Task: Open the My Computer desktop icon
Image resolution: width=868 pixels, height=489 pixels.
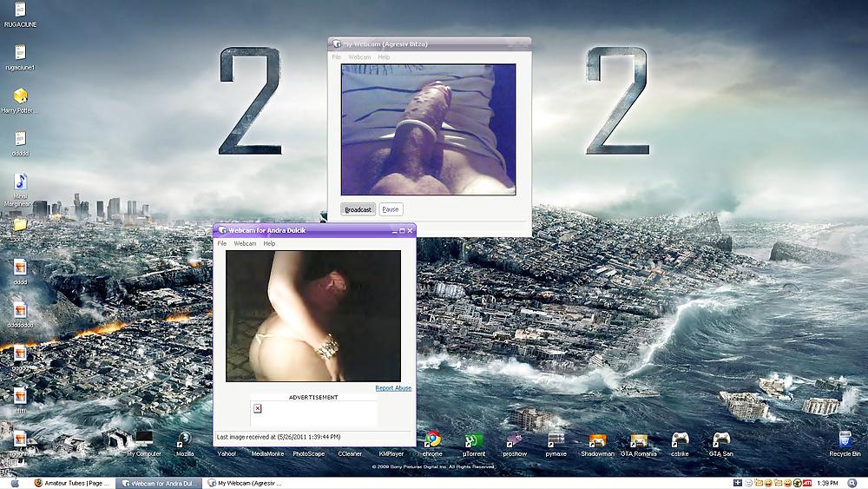Action: click(x=144, y=439)
